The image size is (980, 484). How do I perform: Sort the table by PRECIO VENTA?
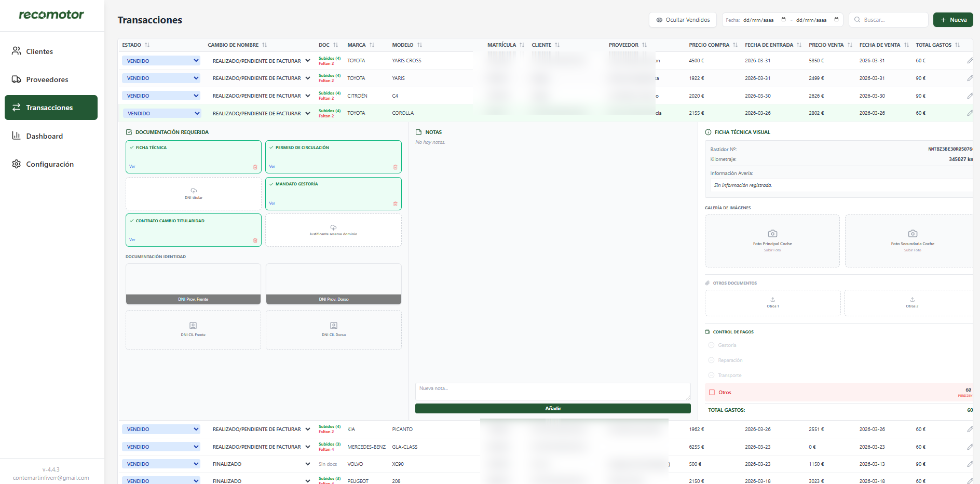pos(850,45)
